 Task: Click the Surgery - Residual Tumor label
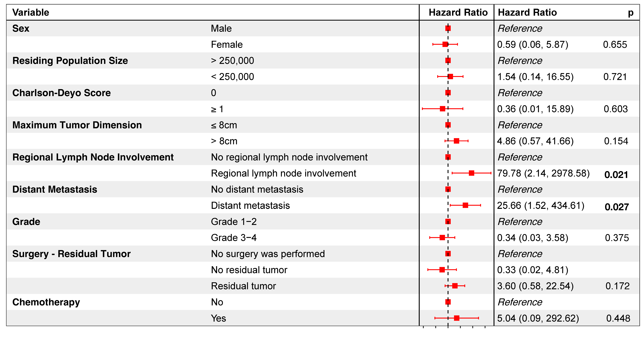(71, 254)
